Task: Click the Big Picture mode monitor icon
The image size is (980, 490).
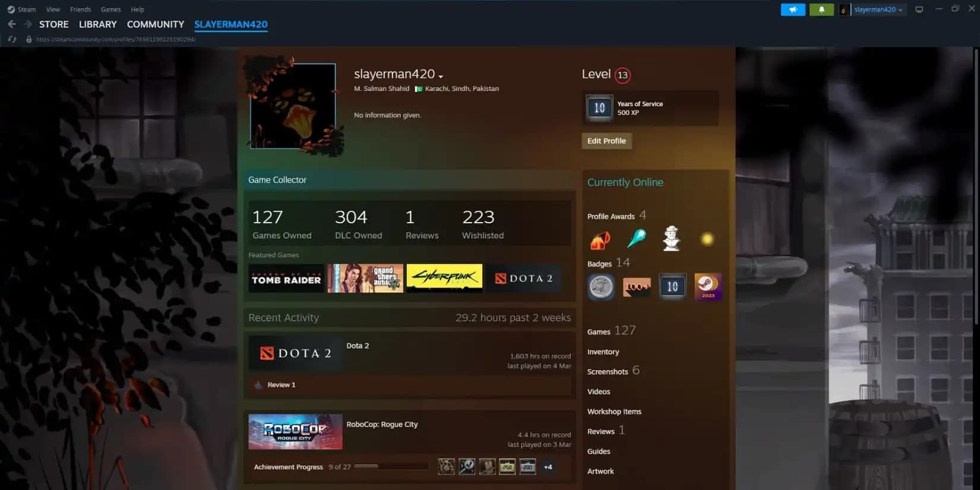Action: (919, 10)
